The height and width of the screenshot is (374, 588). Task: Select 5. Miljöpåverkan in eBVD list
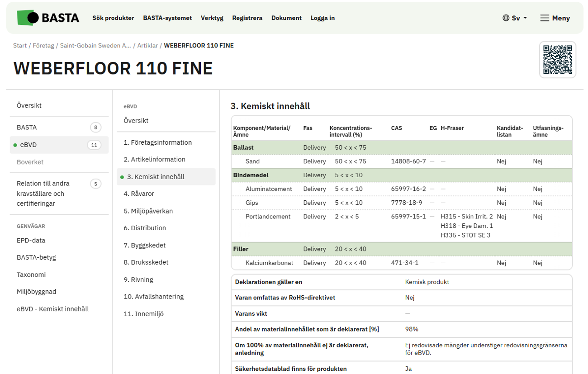[x=148, y=211]
